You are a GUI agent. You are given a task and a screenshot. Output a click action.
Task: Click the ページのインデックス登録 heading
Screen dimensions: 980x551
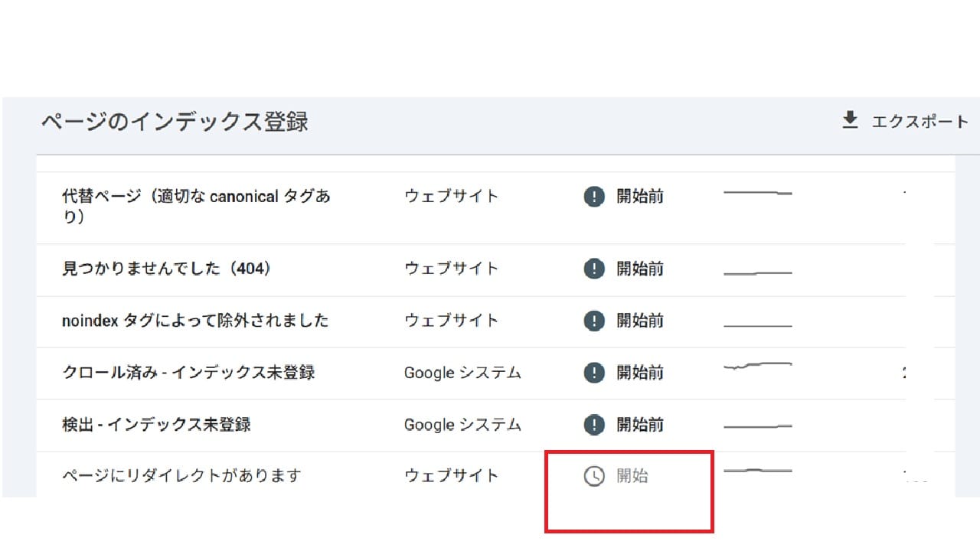175,122
